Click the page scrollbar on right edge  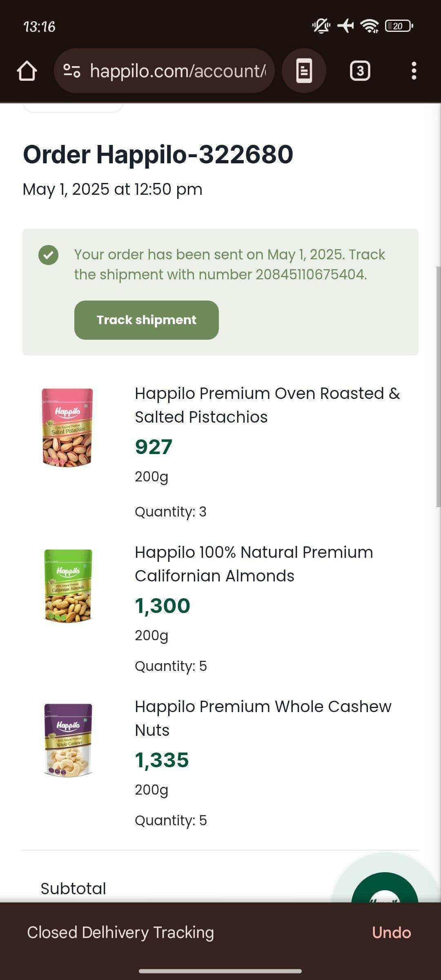pos(438,386)
